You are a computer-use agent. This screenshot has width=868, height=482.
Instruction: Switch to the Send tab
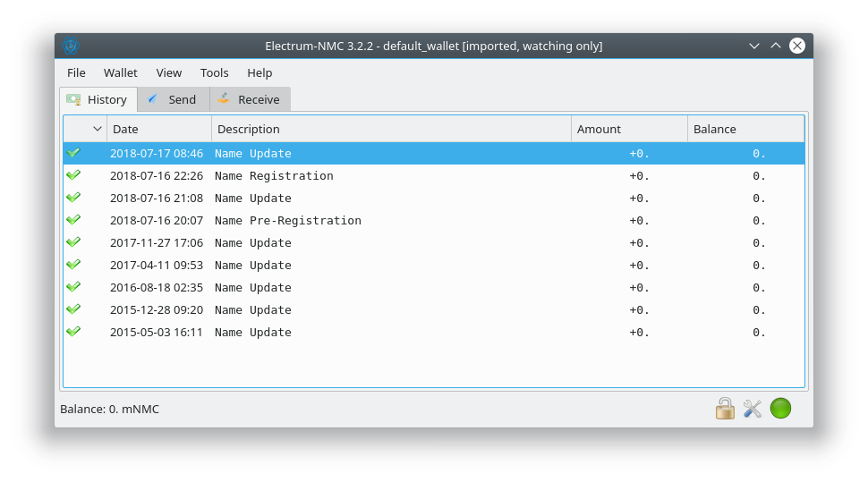[x=174, y=99]
